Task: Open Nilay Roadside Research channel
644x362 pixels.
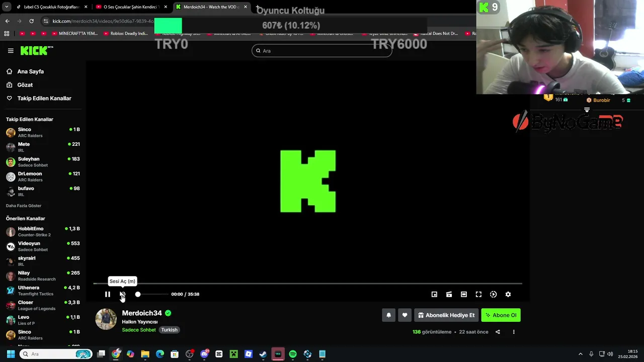Action: coord(43,276)
